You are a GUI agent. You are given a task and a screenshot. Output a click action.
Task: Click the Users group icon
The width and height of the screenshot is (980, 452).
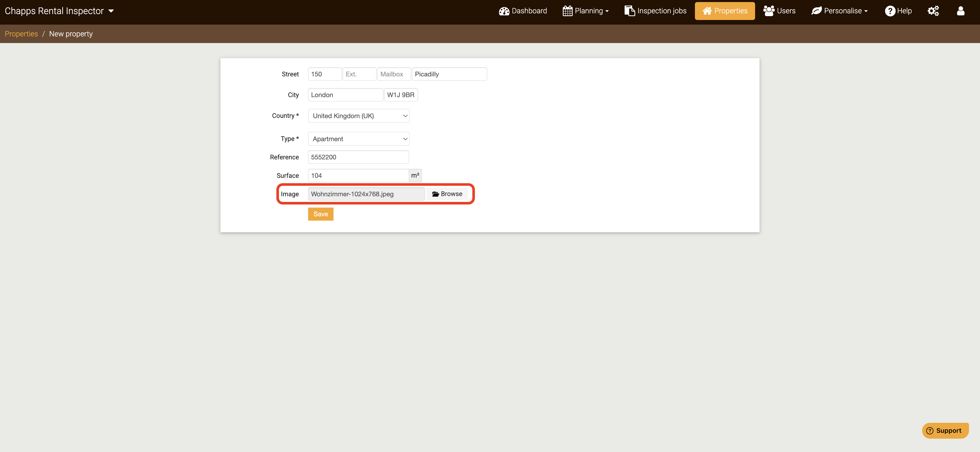pos(769,11)
